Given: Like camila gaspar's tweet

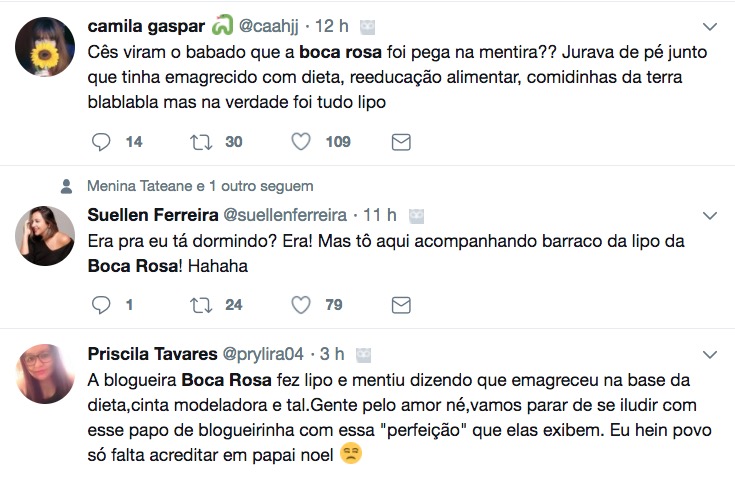Looking at the screenshot, I should pyautogui.click(x=301, y=142).
